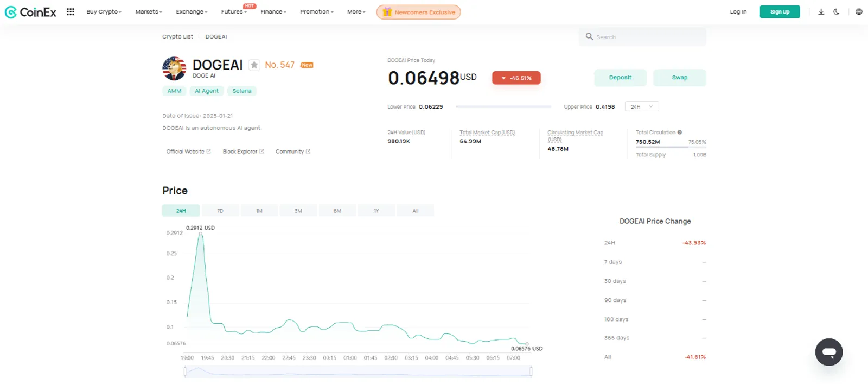Select the 1Y chart tab
The height and width of the screenshot is (384, 868).
(x=376, y=211)
